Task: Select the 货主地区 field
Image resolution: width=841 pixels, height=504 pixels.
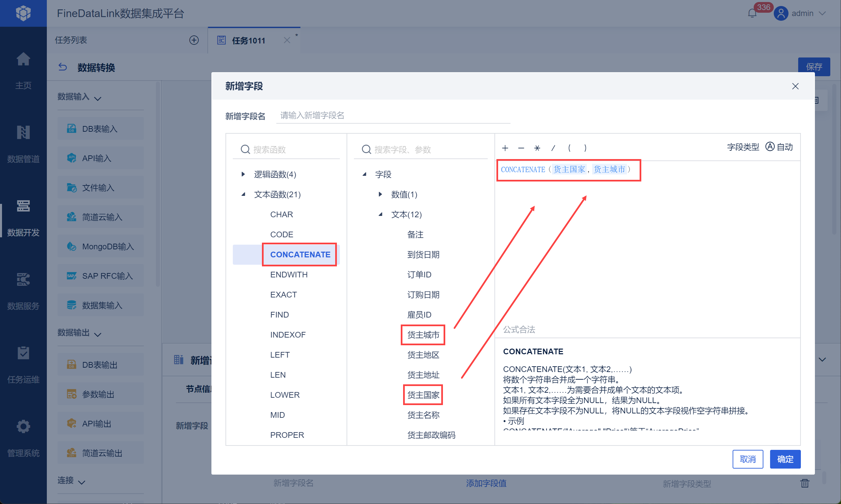Action: [x=423, y=355]
